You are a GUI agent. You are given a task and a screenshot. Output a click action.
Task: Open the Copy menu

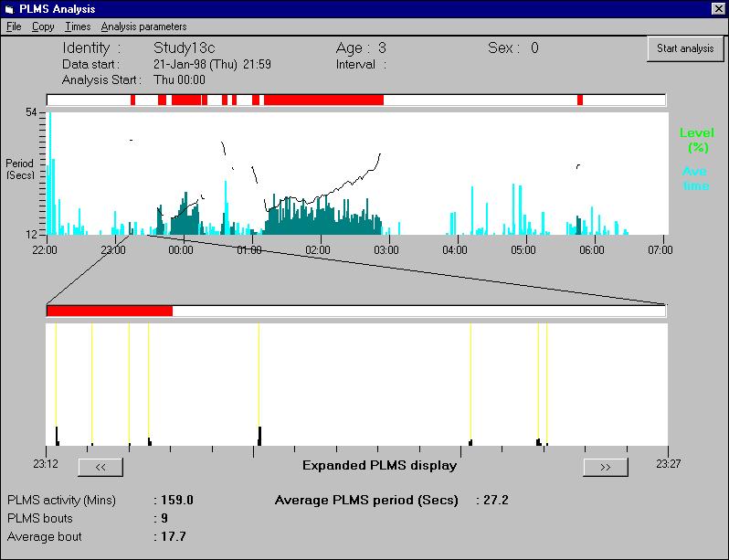pos(43,27)
